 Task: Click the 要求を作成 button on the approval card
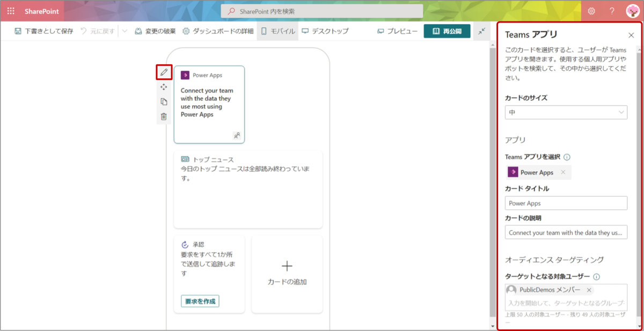199,301
